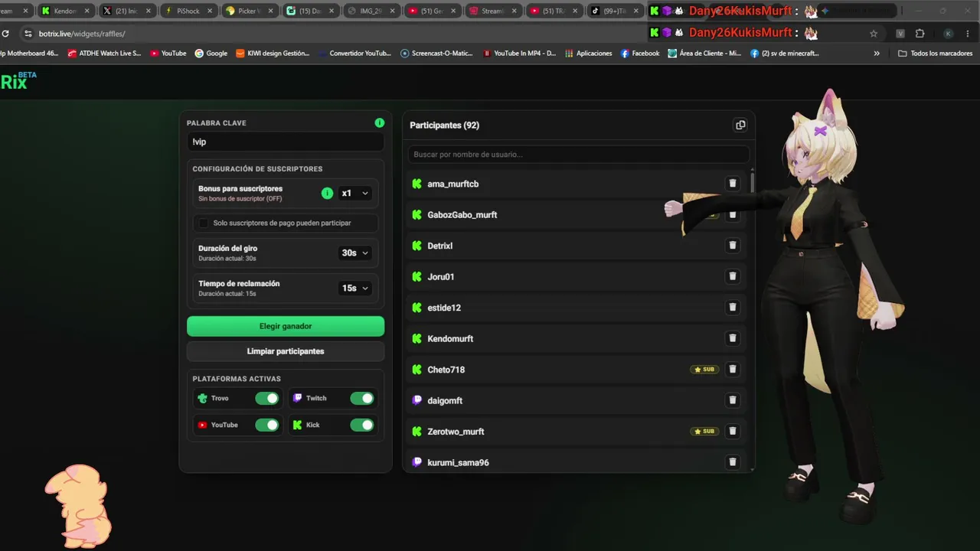
Task: Open the 'Todos los marcadores' bookmarks folder
Action: (935, 54)
